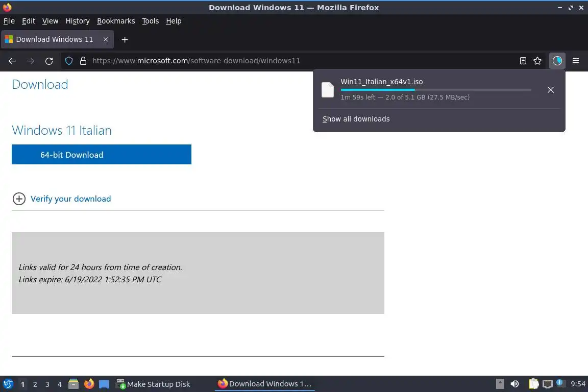Screen dimensions: 588x392
Task: Click the taskbar clock showing 9:54
Action: click(578, 384)
